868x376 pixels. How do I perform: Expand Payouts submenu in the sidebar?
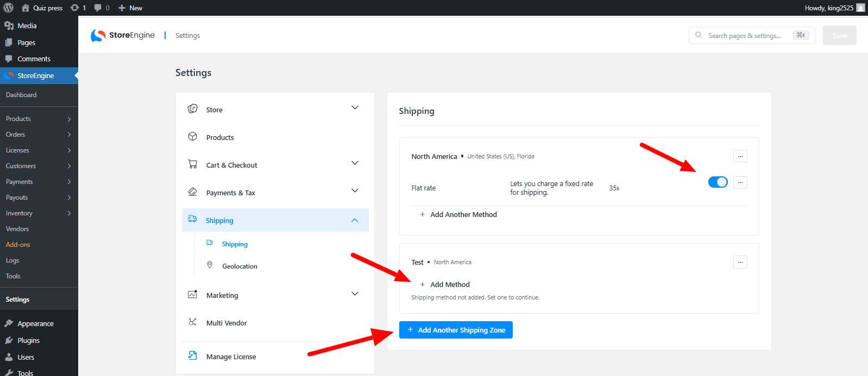(39, 197)
